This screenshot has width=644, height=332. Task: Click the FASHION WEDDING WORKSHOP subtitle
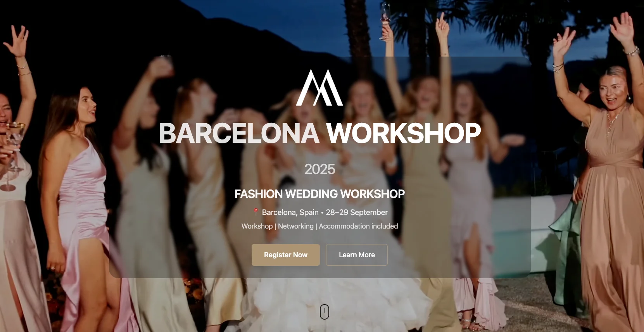(x=319, y=194)
